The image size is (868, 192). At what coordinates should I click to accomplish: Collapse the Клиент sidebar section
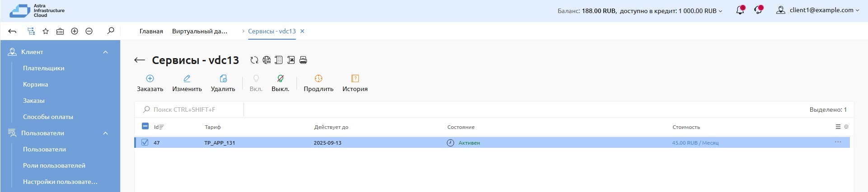(x=105, y=52)
